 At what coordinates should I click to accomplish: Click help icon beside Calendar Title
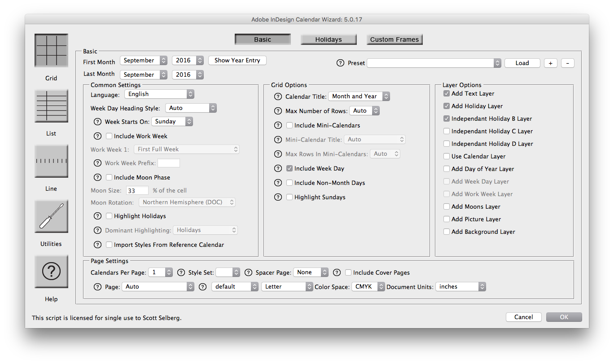point(278,96)
